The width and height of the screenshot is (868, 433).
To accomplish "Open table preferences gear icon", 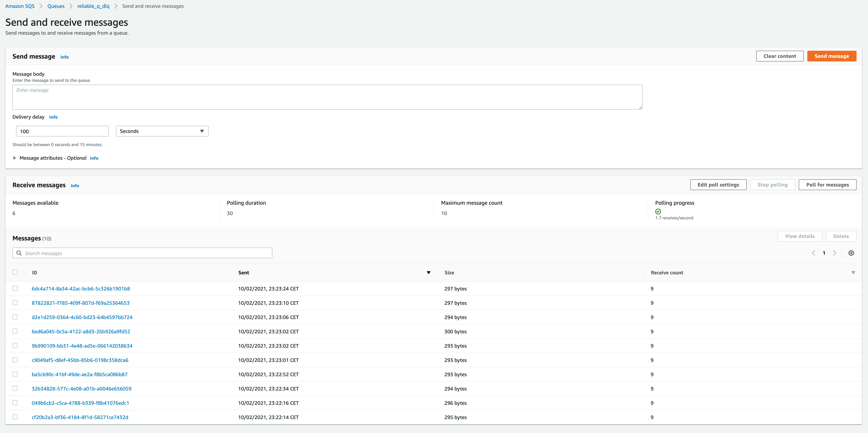I will 851,253.
